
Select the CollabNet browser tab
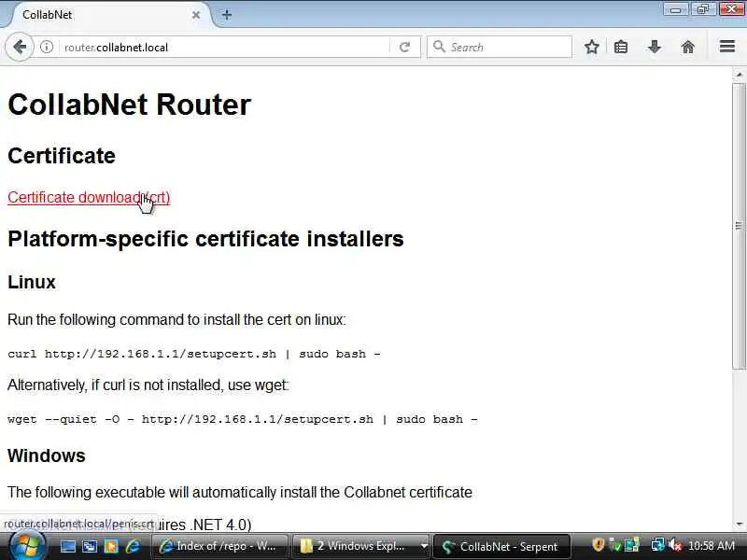click(107, 15)
